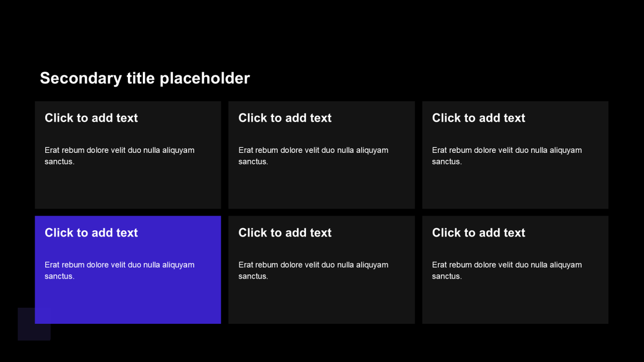644x362 pixels.
Task: Select the Erat rebum body text in middle bottom-row card
Action: pos(313,270)
